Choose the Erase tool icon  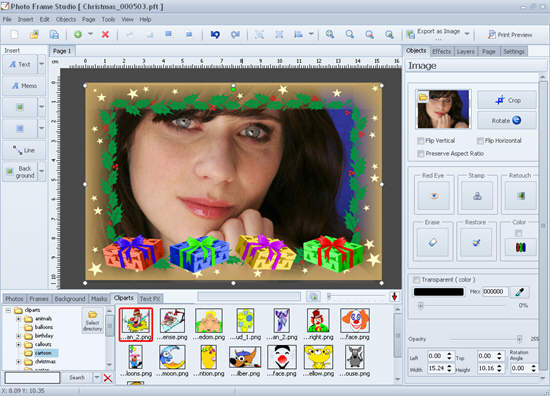(432, 242)
